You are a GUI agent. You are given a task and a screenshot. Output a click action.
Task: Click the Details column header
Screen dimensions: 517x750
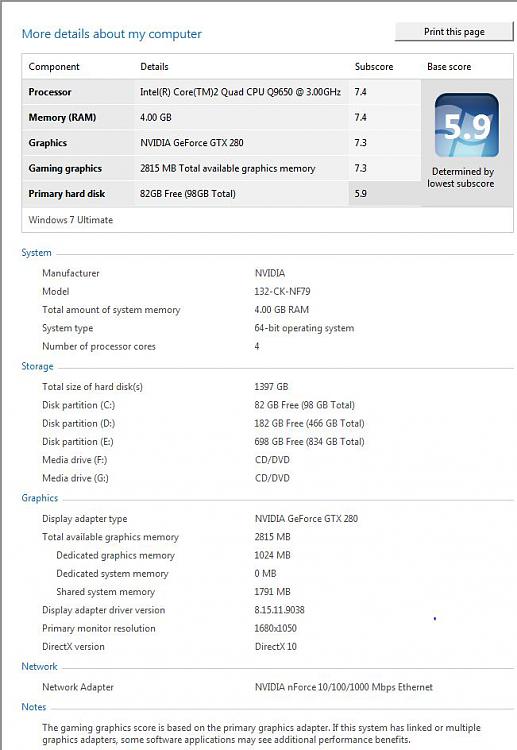[x=154, y=66]
